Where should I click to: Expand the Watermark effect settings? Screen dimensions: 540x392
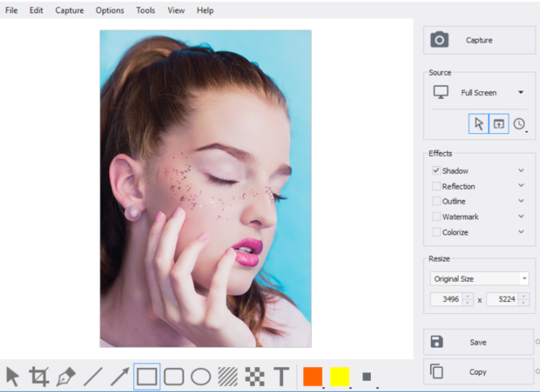[x=521, y=216]
